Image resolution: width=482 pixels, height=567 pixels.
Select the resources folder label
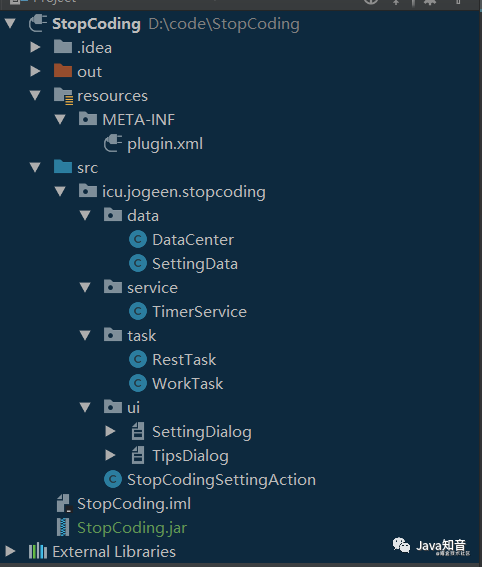point(112,96)
